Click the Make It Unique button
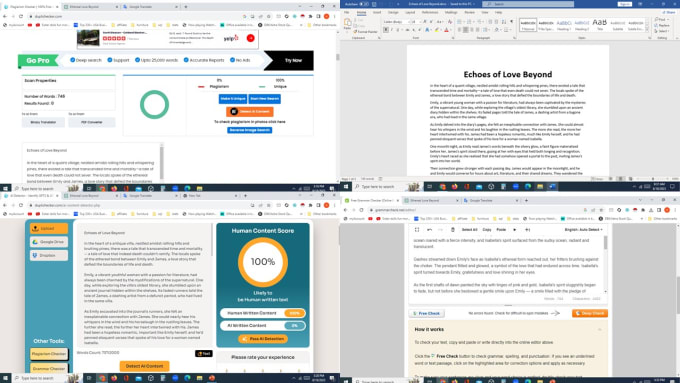The height and width of the screenshot is (383, 680). 233,99
